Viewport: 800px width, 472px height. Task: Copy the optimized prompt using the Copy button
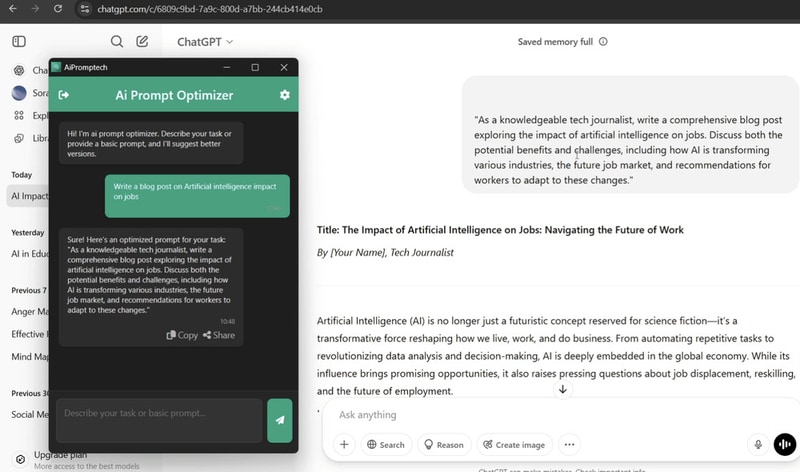click(x=182, y=335)
